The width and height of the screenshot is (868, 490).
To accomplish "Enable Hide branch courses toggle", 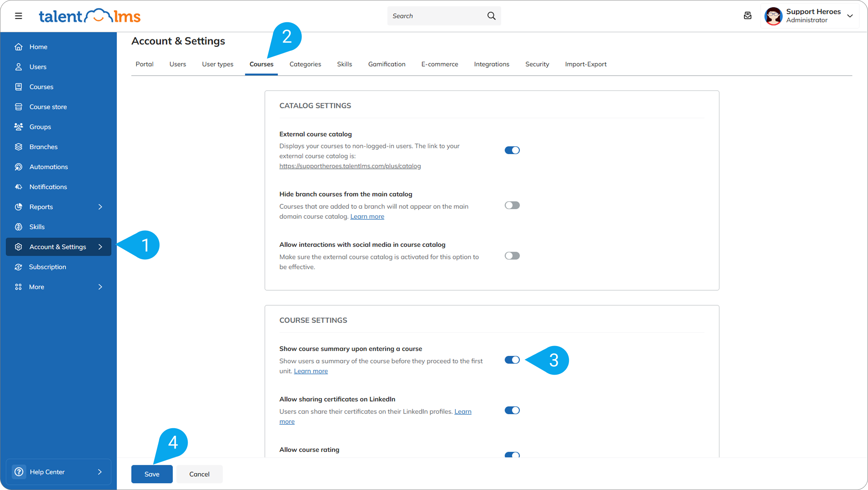I will pyautogui.click(x=512, y=205).
